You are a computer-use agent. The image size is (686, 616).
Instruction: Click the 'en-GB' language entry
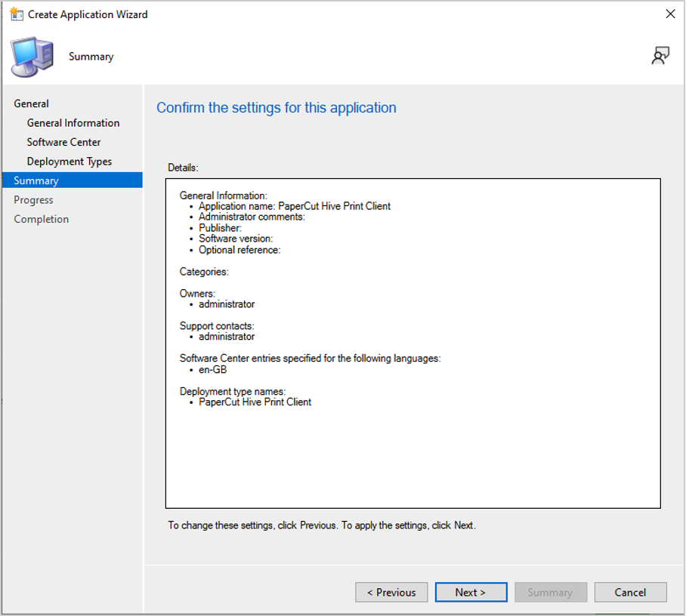[212, 369]
